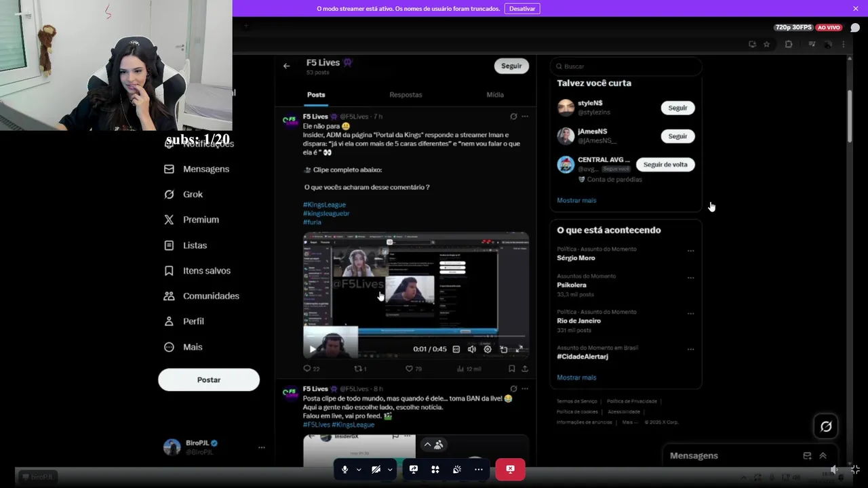Viewport: 868px width, 488px height.
Task: Open video settings gear
Action: (x=488, y=349)
